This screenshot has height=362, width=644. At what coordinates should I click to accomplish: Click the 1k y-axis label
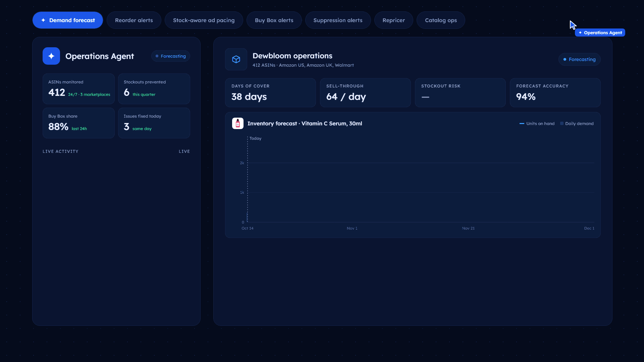(x=242, y=192)
